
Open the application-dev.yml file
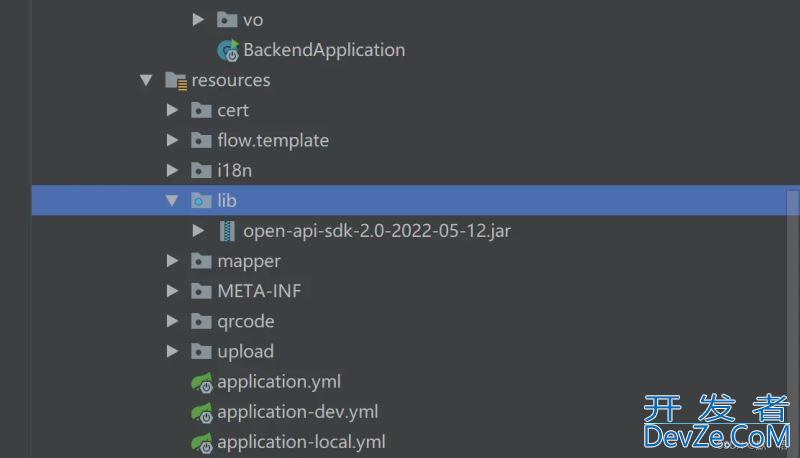click(298, 412)
